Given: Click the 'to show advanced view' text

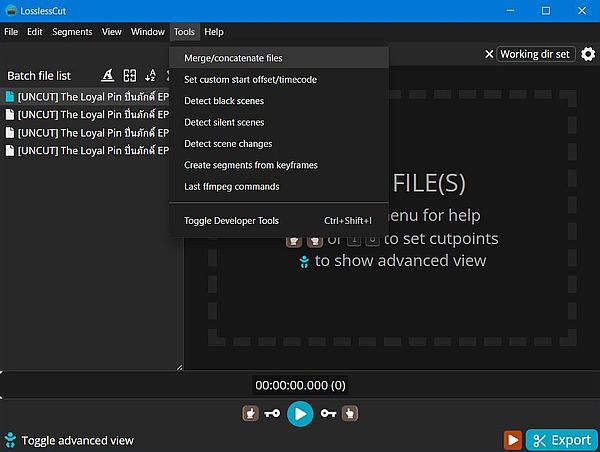Looking at the screenshot, I should (400, 261).
